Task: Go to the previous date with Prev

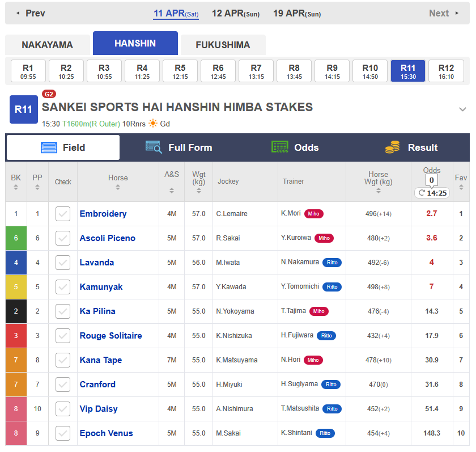Action: coord(31,14)
